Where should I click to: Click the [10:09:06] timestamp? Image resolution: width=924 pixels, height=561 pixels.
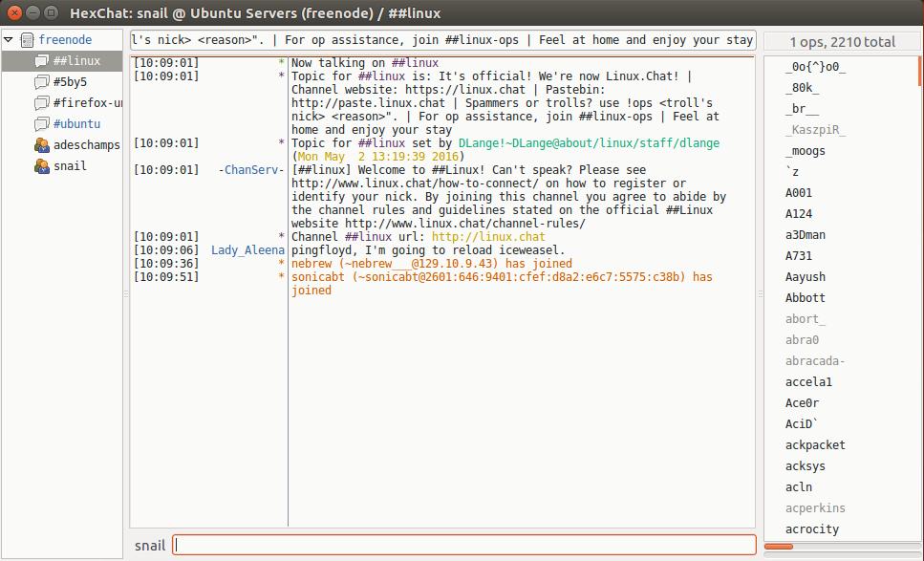pyautogui.click(x=166, y=250)
